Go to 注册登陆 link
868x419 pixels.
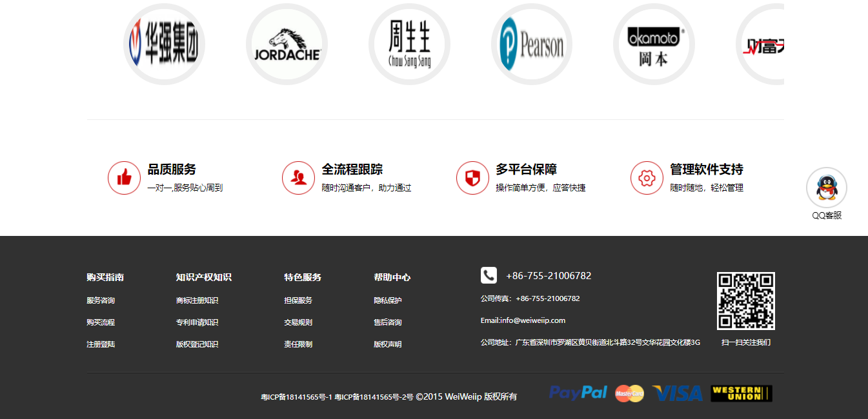[101, 344]
